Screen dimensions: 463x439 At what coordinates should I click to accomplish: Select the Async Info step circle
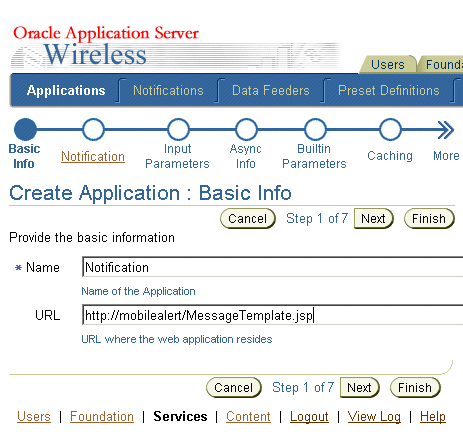(x=246, y=129)
